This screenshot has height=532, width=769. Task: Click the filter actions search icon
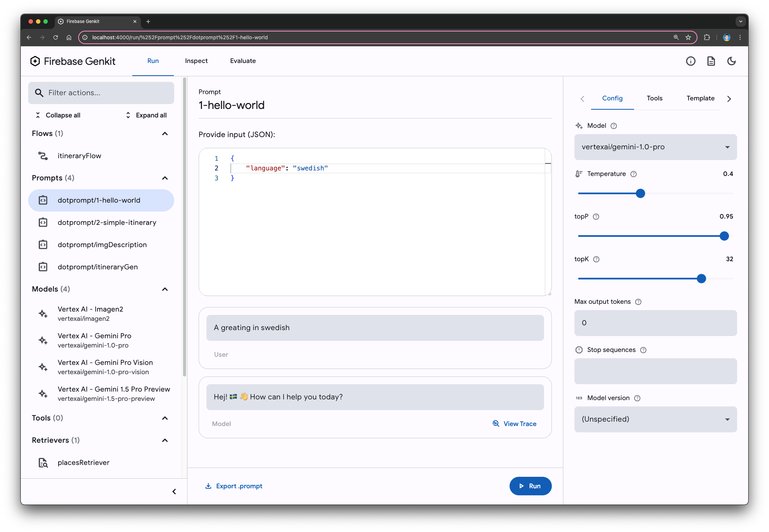point(39,92)
